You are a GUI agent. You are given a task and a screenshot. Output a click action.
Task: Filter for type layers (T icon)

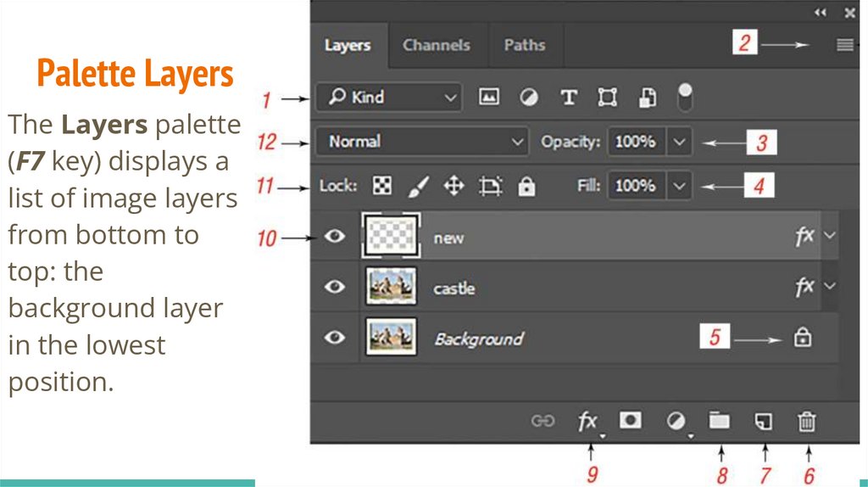click(569, 98)
